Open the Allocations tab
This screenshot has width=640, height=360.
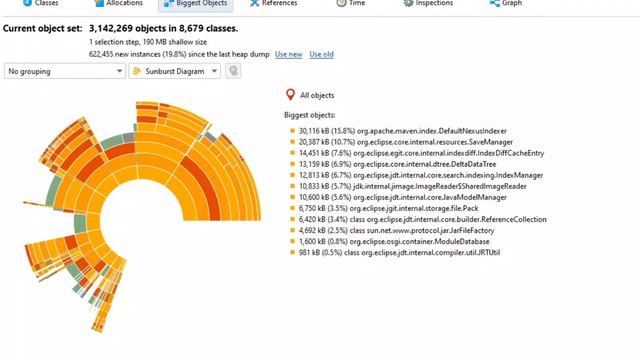pos(118,3)
